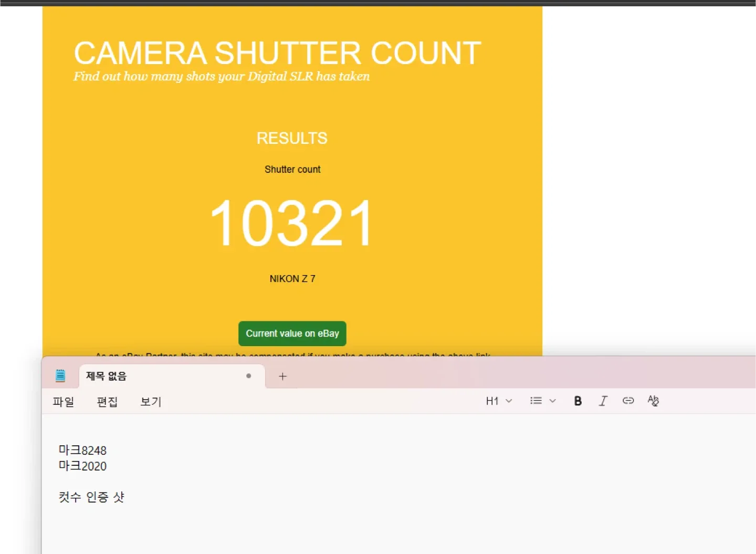Click the shutter count number 10321
The width and height of the screenshot is (756, 554).
292,223
